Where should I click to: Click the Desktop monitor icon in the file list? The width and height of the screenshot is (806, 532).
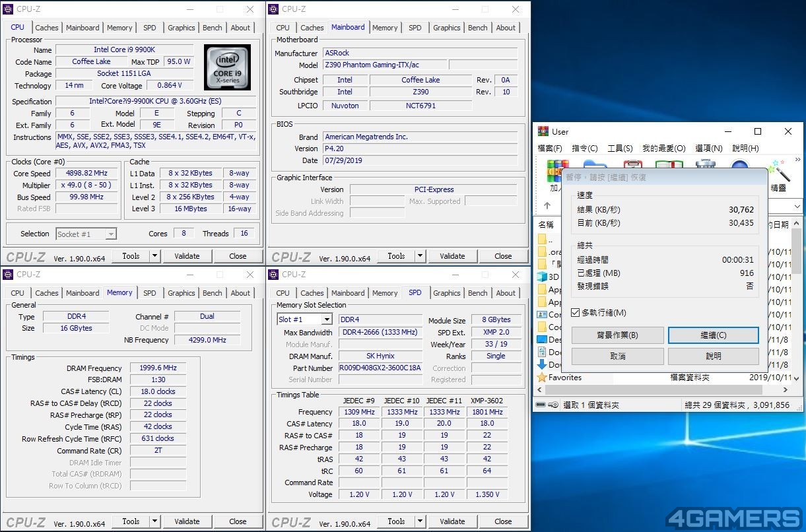(542, 339)
